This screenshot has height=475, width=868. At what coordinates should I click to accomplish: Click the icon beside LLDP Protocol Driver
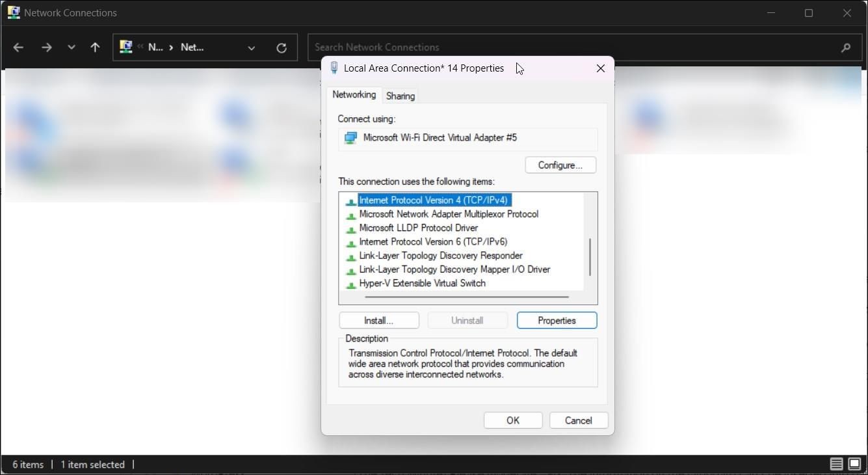click(x=350, y=228)
